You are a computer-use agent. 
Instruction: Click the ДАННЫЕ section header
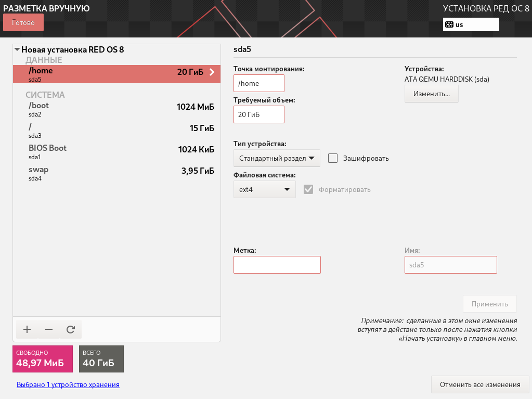[44, 60]
